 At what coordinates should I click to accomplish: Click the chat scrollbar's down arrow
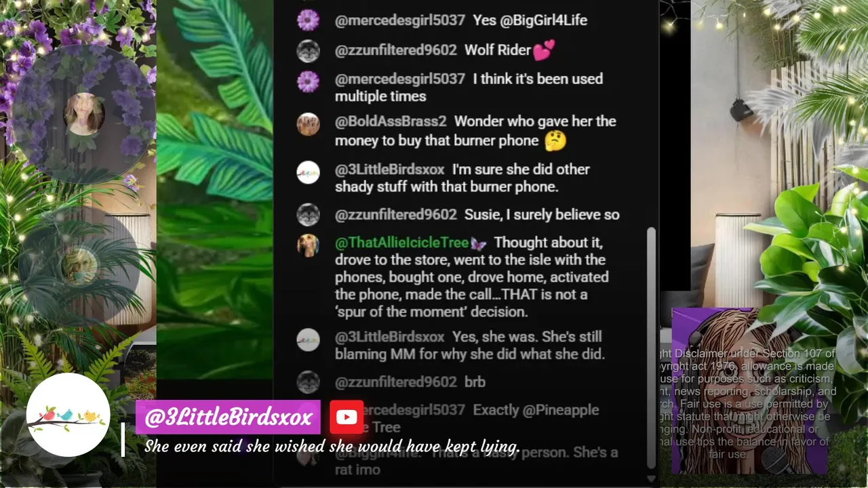[x=652, y=479]
